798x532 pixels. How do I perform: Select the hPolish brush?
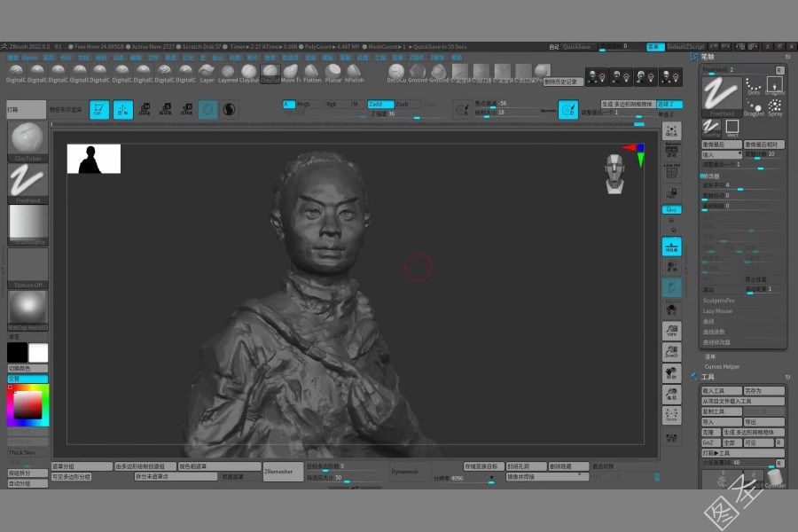(x=354, y=74)
